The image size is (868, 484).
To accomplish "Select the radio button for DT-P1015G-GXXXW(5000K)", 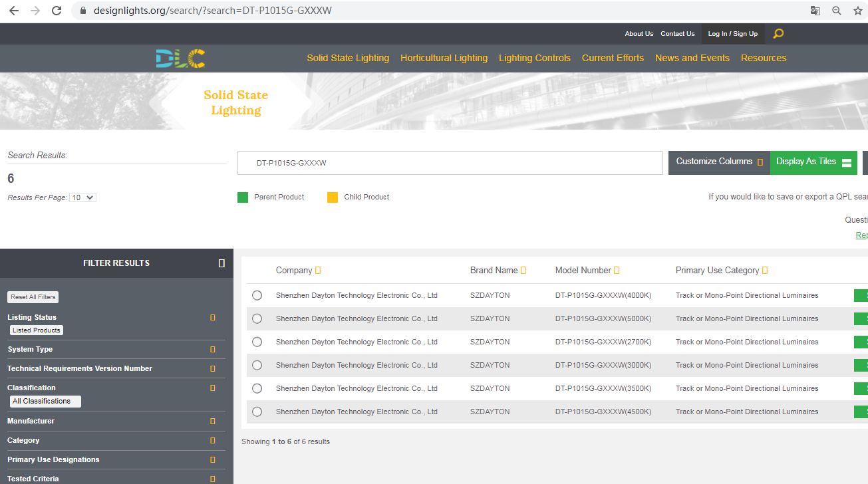I will (257, 319).
